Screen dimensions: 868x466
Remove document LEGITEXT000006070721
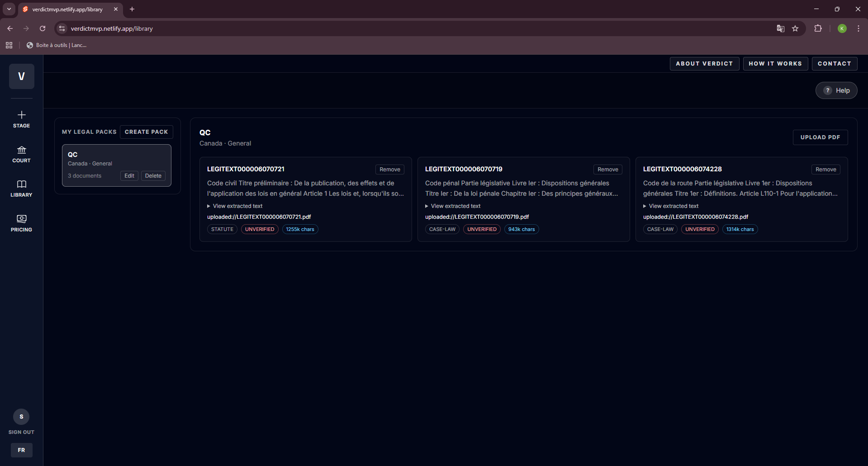(390, 169)
